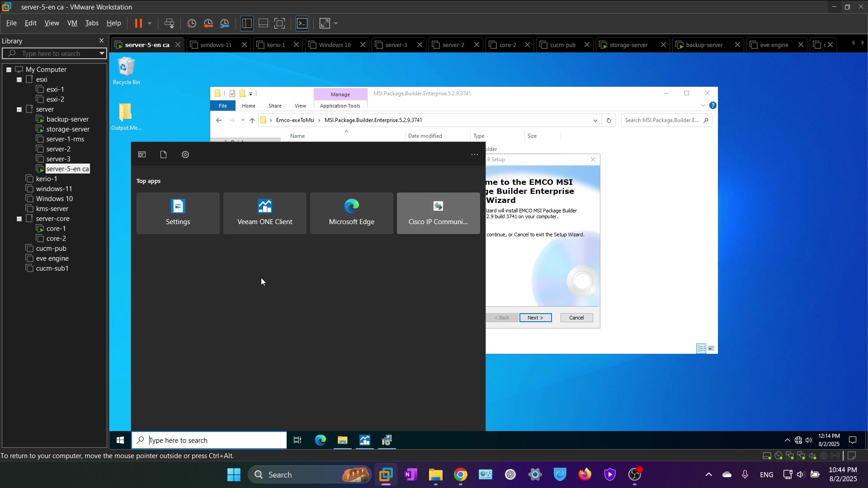The width and height of the screenshot is (868, 488).
Task: Collapse the server-core tree group
Action: point(19,219)
